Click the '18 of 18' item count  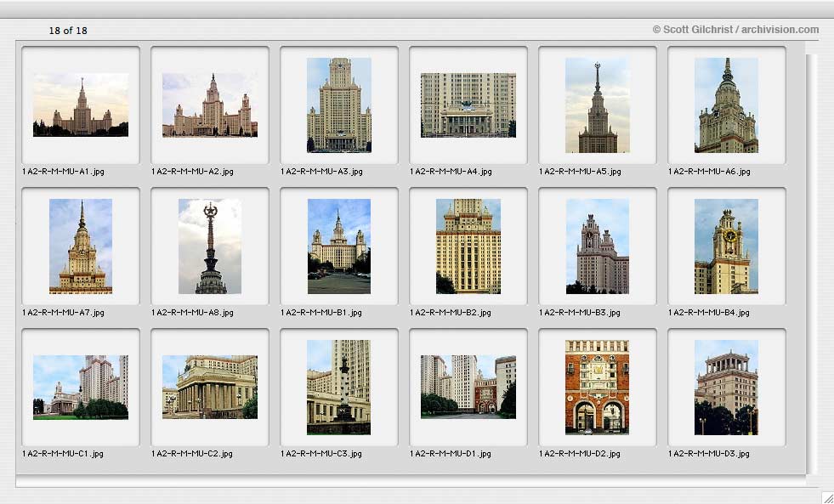[68, 31]
